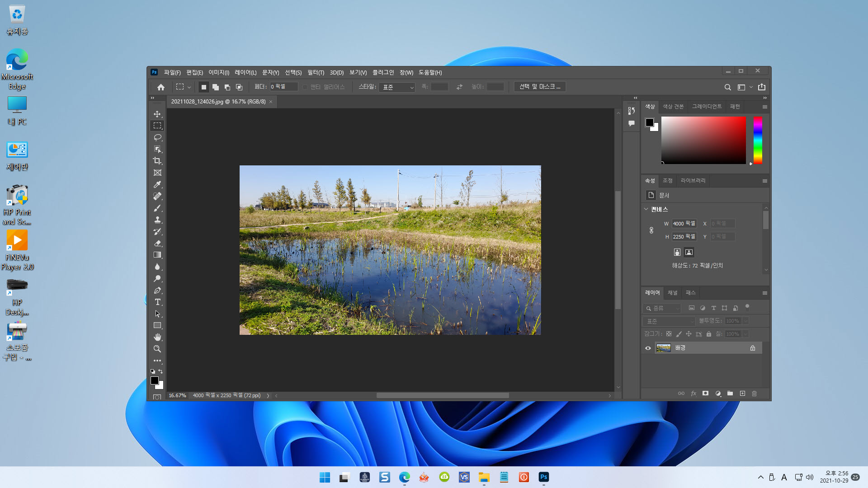
Task: Select the Eyedropper tool
Action: click(x=157, y=184)
